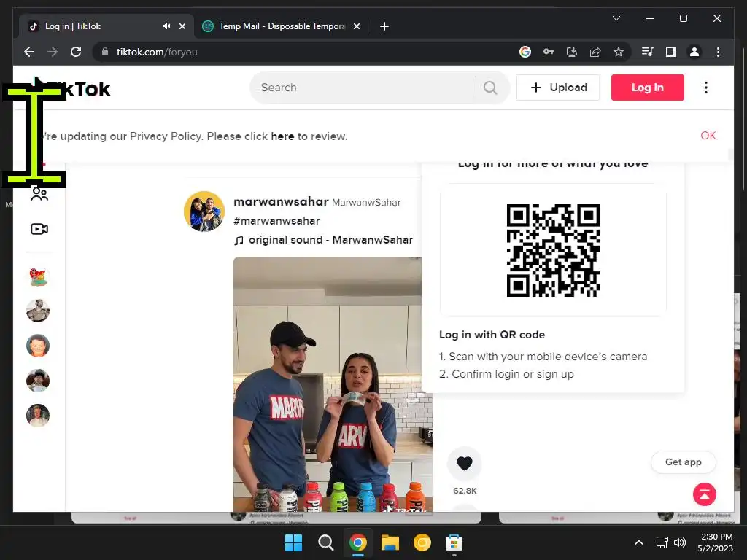The image size is (747, 560).
Task: Toggle the browser side panel
Action: [x=671, y=52]
